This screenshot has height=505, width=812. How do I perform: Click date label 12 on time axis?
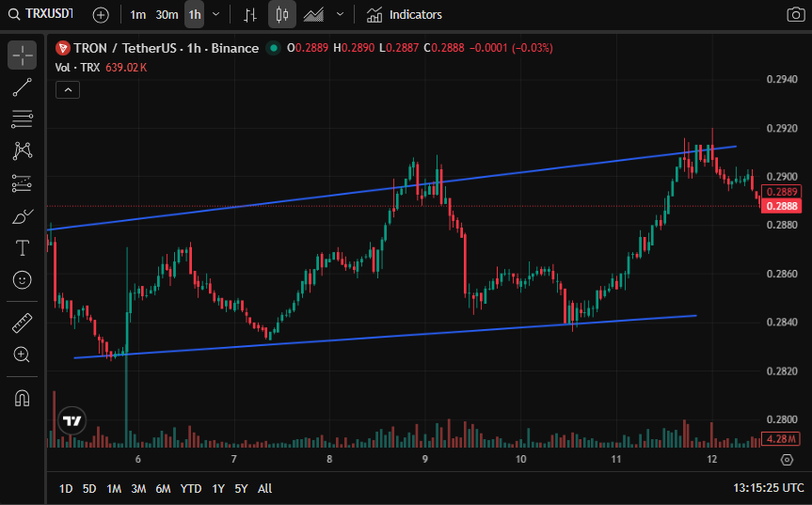click(712, 459)
